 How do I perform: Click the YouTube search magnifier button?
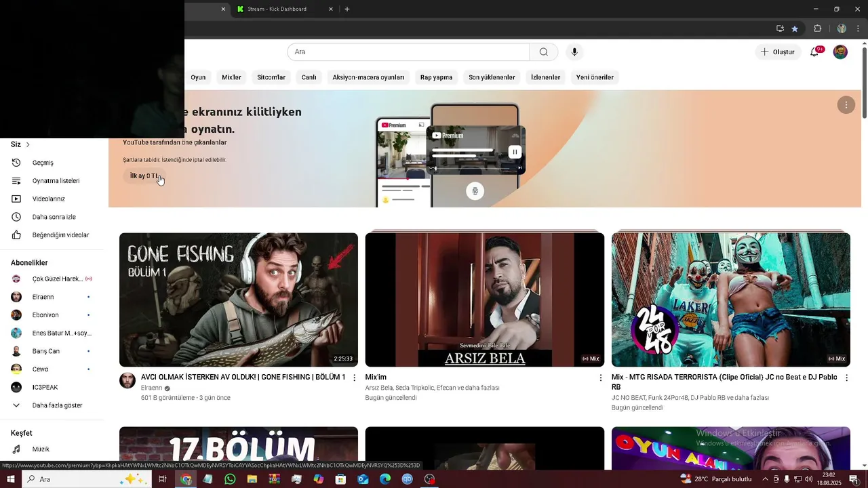point(544,52)
